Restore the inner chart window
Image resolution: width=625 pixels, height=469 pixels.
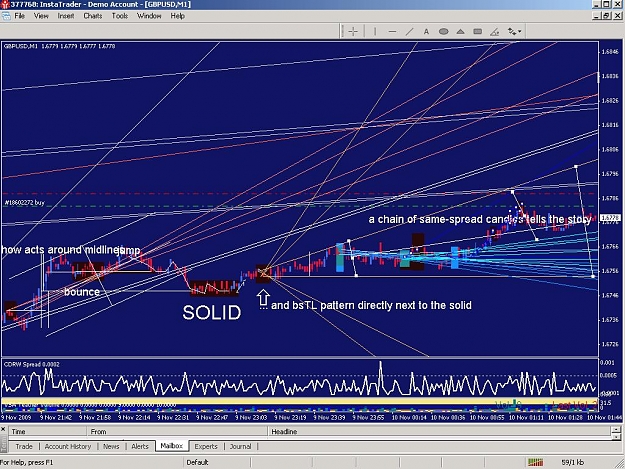pos(607,16)
